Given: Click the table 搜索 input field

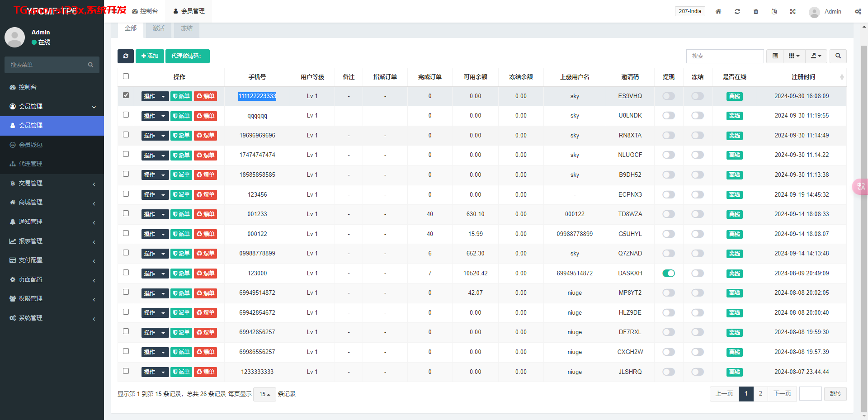Looking at the screenshot, I should coord(725,56).
